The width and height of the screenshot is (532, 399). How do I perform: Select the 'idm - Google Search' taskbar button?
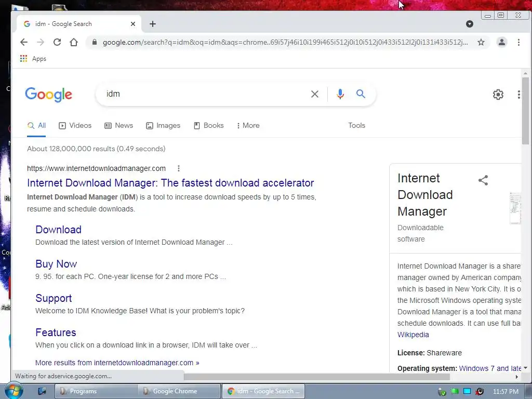(263, 391)
